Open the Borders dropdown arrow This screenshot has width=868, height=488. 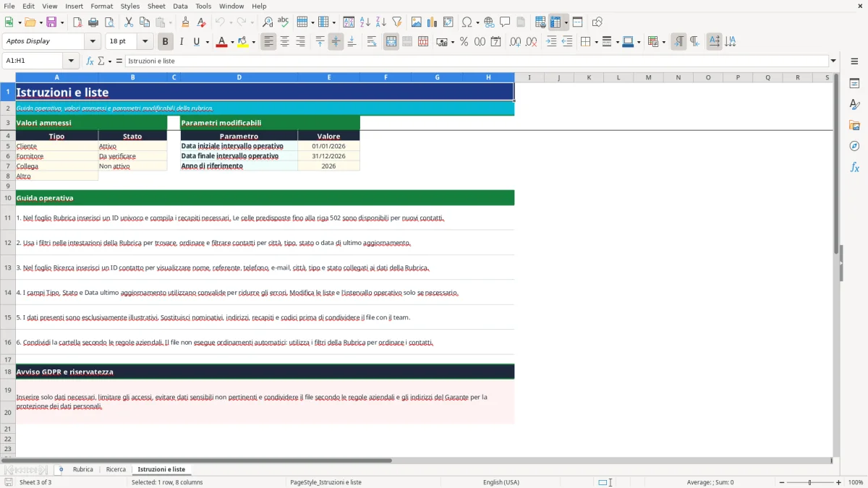pyautogui.click(x=596, y=42)
